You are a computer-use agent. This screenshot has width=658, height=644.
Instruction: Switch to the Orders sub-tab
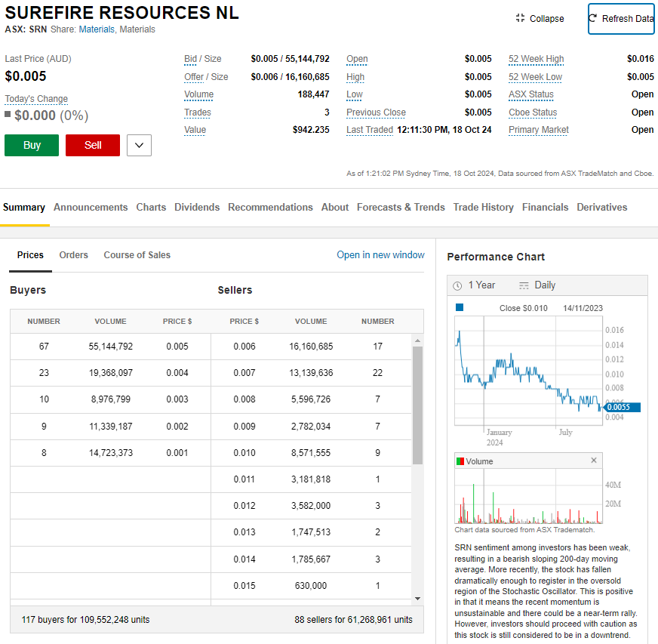pyautogui.click(x=73, y=255)
